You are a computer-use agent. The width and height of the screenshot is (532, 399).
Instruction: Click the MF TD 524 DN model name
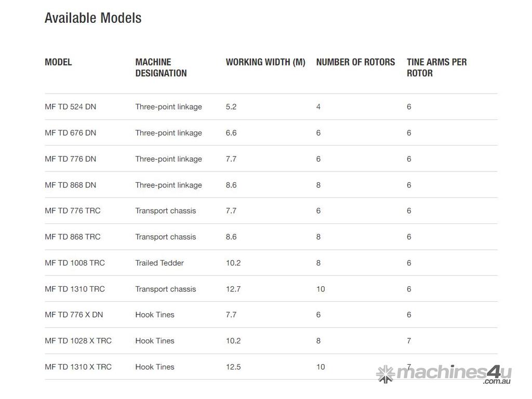point(70,107)
